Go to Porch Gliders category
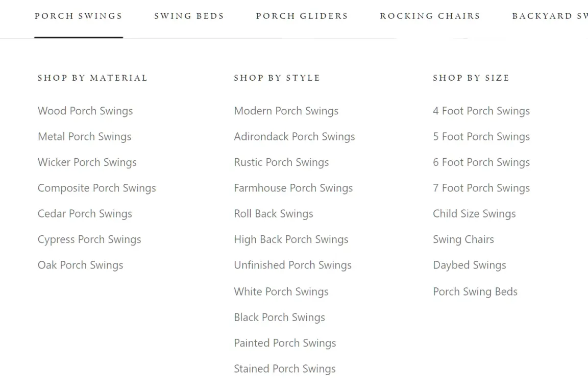 [302, 16]
